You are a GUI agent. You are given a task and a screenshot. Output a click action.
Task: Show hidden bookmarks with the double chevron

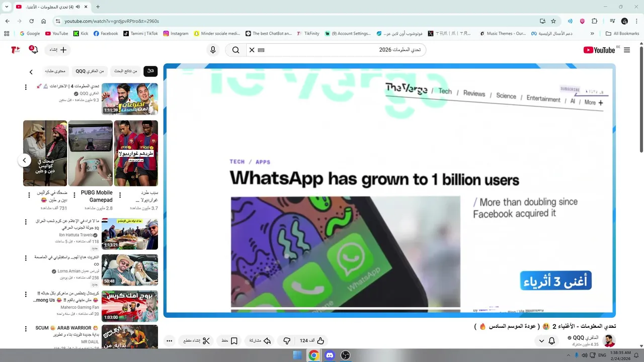(x=592, y=34)
